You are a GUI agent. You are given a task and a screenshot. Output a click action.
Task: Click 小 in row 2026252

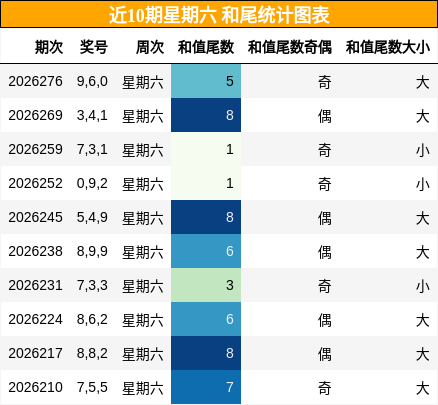point(423,184)
